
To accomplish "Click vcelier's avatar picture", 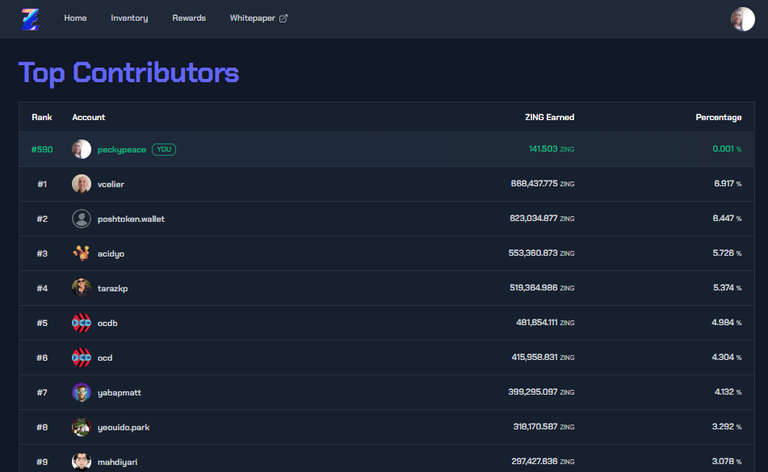I will (x=81, y=184).
